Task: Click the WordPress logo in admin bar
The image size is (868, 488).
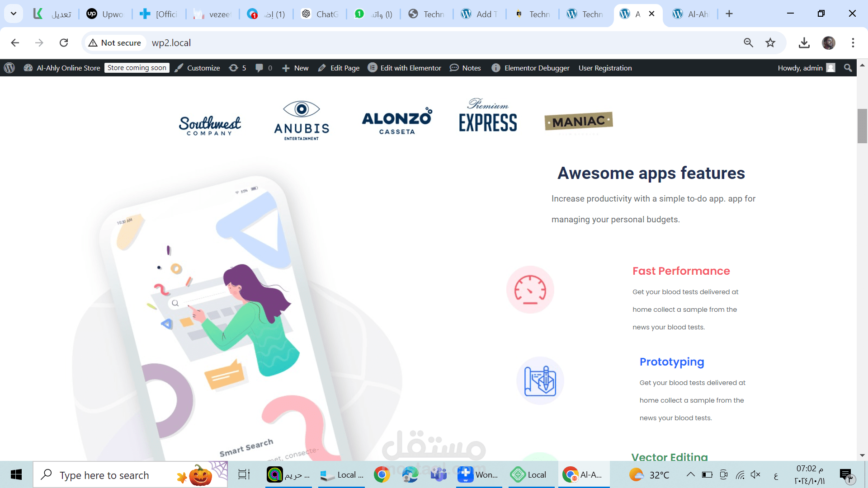Action: pyautogui.click(x=9, y=68)
